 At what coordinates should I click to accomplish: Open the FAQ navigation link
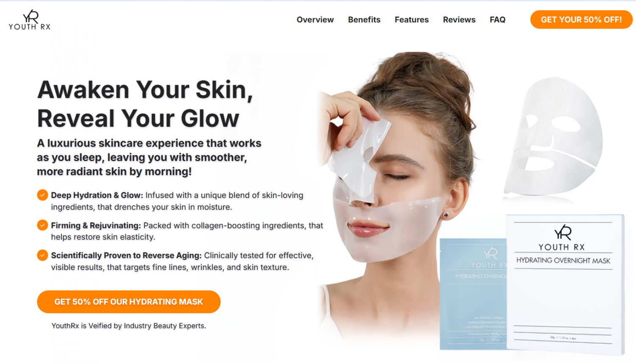click(497, 19)
